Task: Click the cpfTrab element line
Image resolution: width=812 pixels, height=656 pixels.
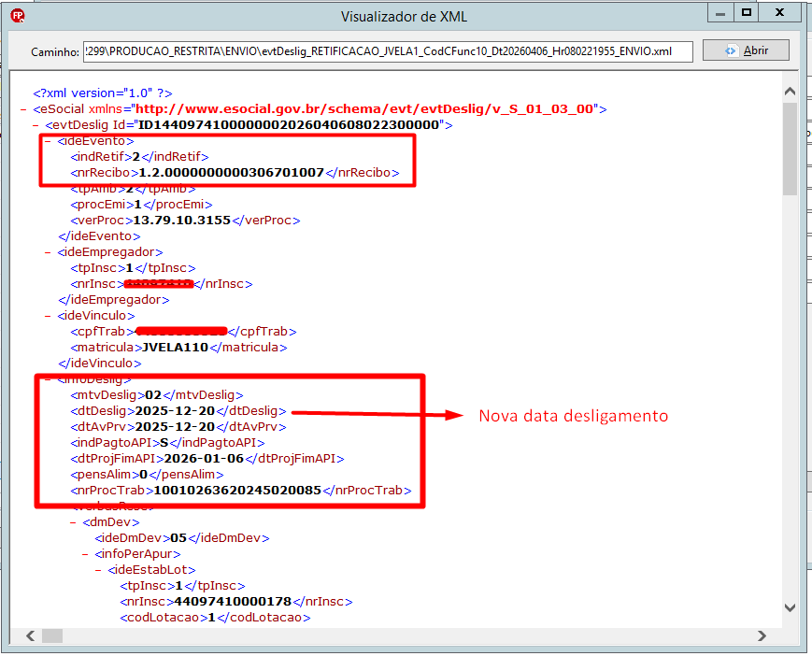Action: 183,332
